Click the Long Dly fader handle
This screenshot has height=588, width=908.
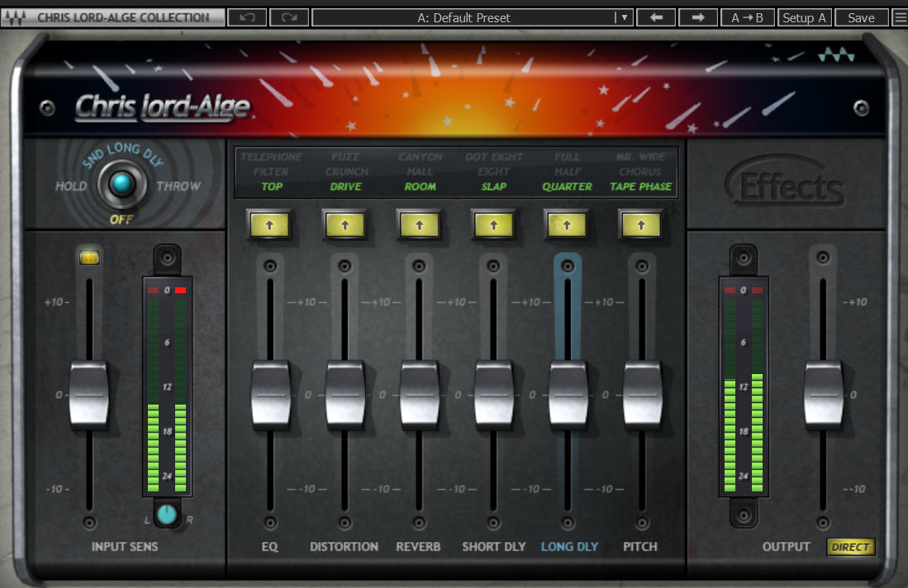pos(568,395)
